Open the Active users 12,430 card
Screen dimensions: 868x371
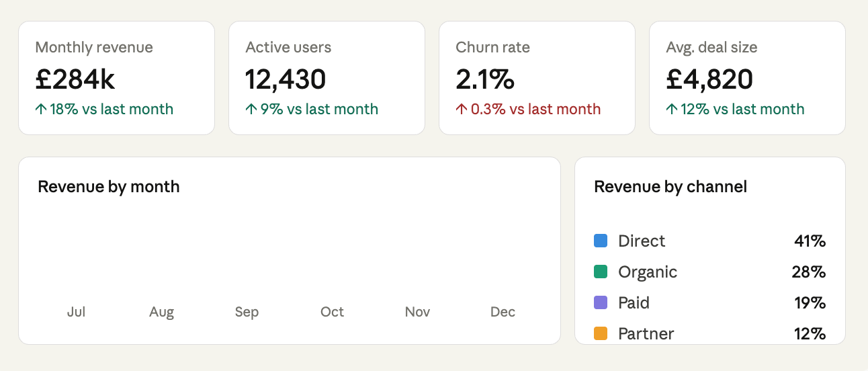tap(327, 78)
